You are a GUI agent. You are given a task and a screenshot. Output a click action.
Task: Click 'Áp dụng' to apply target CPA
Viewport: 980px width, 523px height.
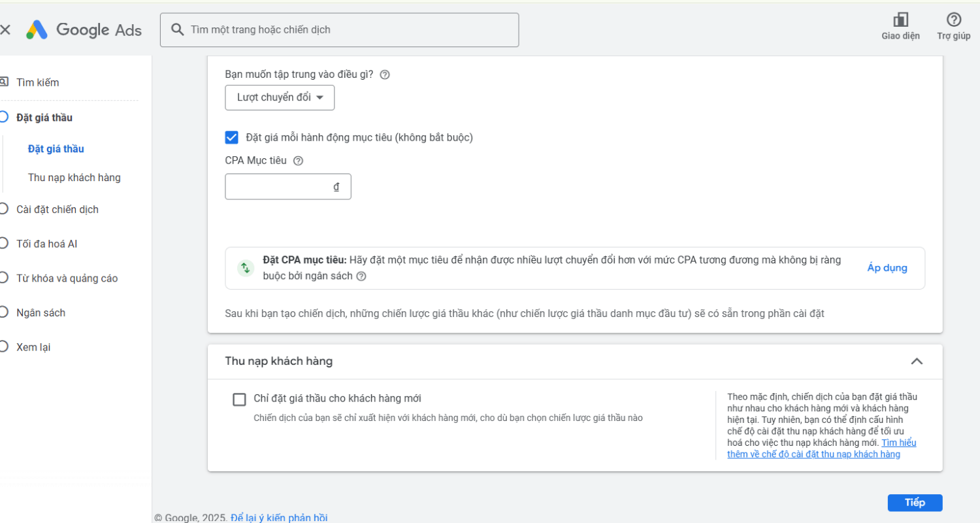(887, 268)
